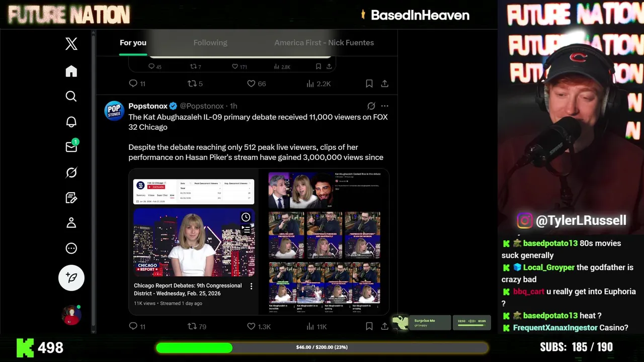
Task: Open left image of FOX 32 Chicago debate
Action: (x=194, y=241)
